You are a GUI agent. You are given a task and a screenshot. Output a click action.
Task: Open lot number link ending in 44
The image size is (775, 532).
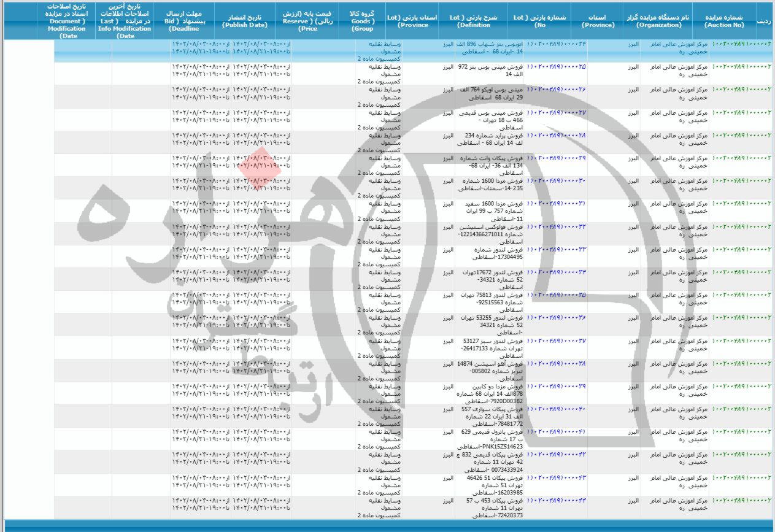[x=557, y=500]
